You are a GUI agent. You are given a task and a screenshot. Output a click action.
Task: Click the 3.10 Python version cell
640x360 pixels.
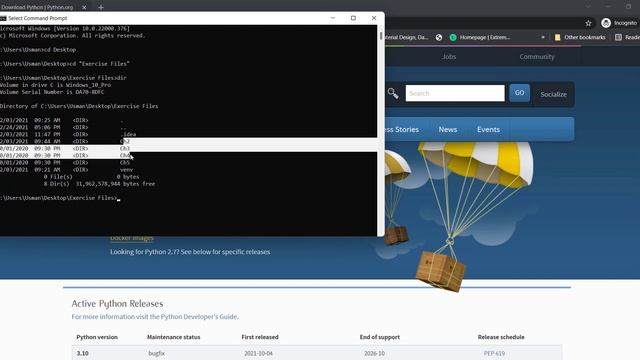click(x=82, y=353)
